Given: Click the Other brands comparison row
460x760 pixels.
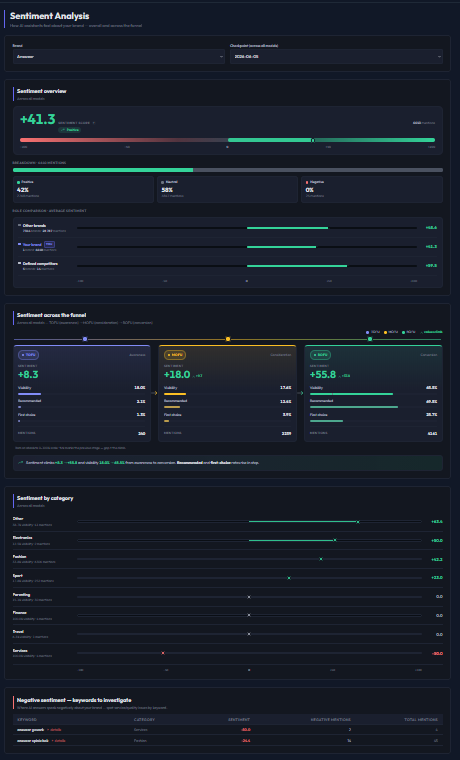Looking at the screenshot, I should 228,228.
